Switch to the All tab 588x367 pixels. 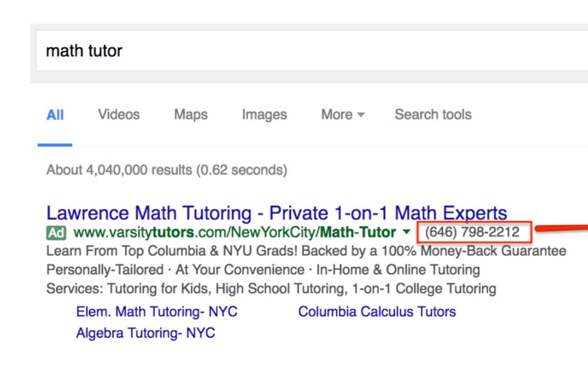tap(55, 115)
